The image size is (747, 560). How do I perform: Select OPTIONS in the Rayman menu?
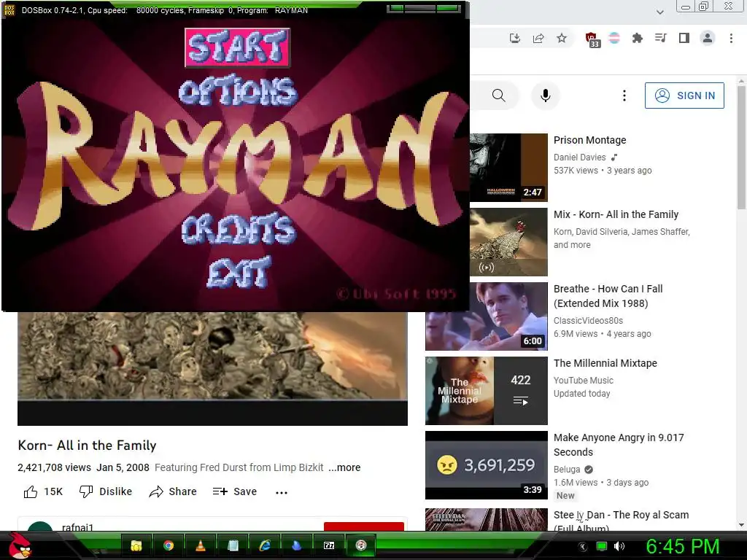coord(239,90)
